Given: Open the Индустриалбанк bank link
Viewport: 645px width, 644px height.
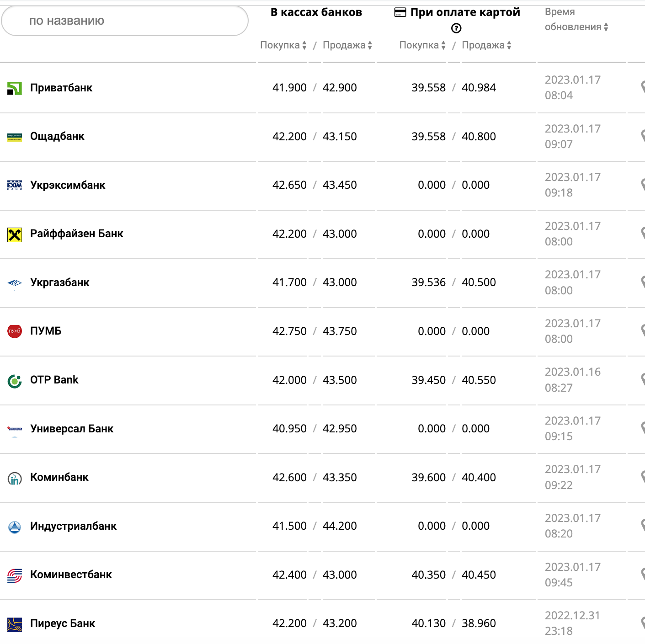Looking at the screenshot, I should point(73,526).
